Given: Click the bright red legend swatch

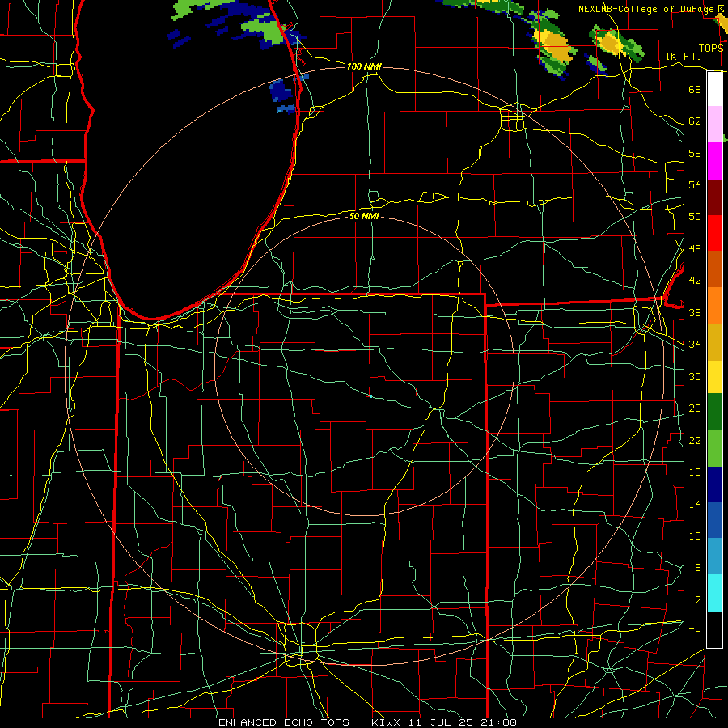Looking at the screenshot, I should [x=714, y=233].
